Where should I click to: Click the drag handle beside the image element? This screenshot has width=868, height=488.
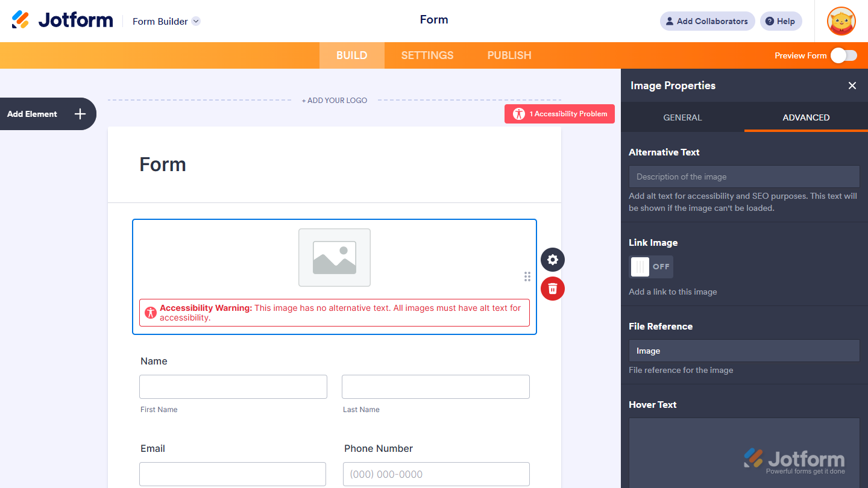[x=527, y=277]
